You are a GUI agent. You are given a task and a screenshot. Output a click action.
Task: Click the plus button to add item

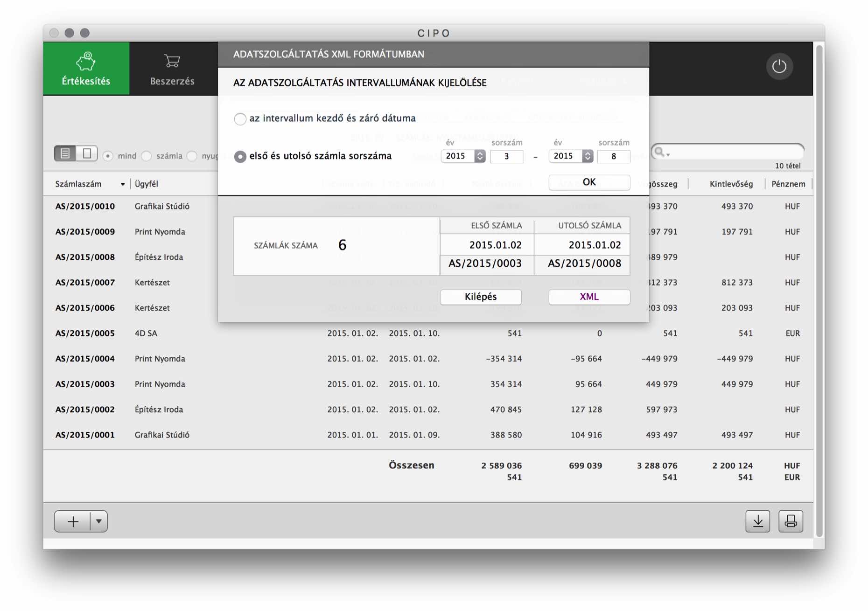(x=73, y=521)
